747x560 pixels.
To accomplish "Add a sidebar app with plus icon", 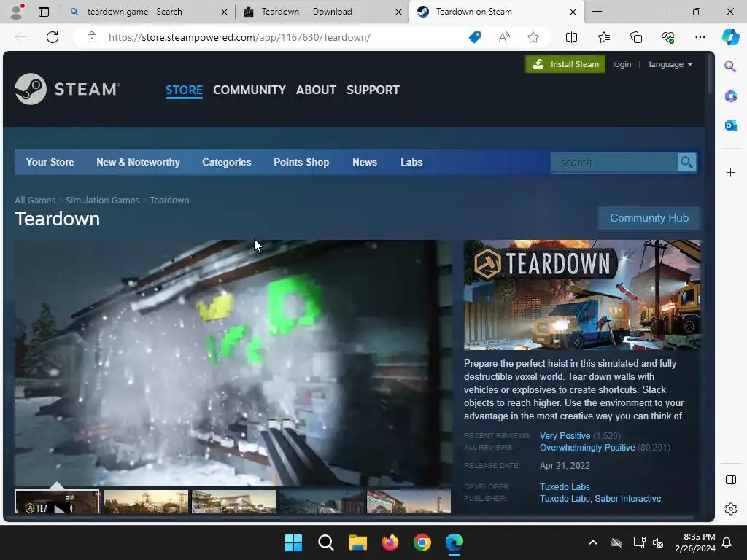I will click(730, 172).
